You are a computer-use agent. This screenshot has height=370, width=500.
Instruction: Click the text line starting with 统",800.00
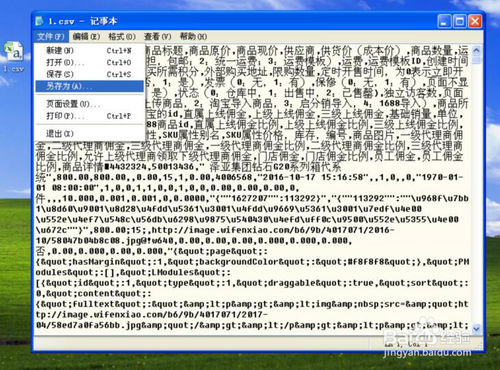click(249, 177)
